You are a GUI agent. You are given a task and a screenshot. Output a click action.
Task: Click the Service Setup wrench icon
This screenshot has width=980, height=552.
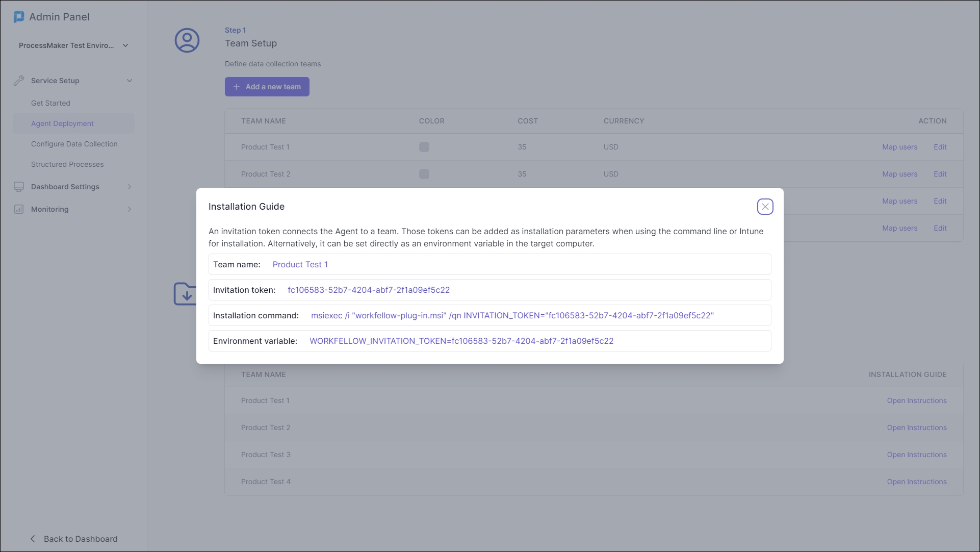(19, 81)
